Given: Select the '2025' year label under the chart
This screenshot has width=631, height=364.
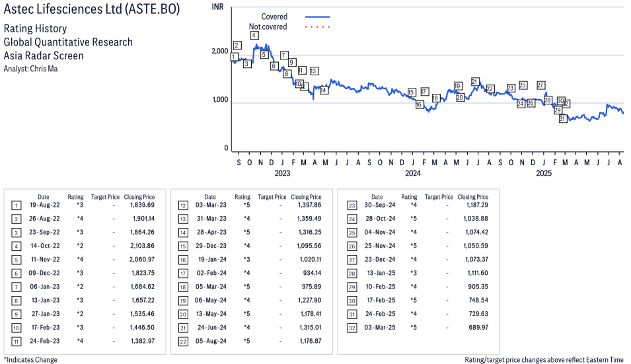Looking at the screenshot, I should point(544,173).
